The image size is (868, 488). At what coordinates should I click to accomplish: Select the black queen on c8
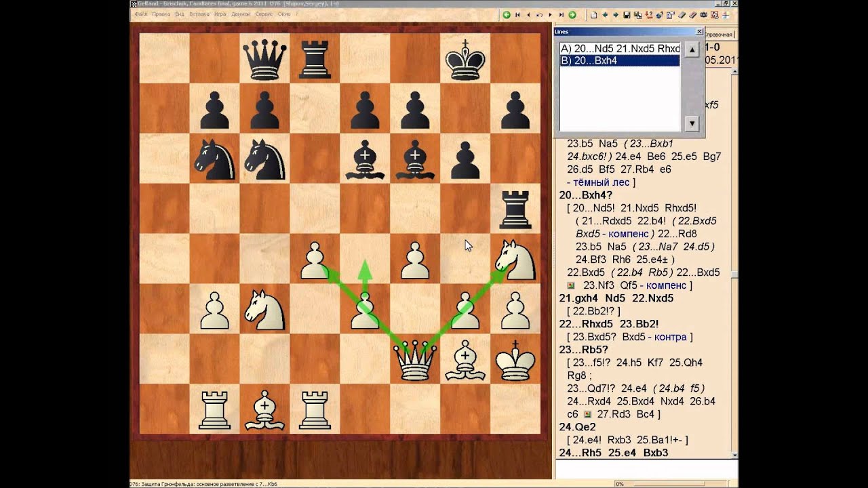[x=264, y=60]
